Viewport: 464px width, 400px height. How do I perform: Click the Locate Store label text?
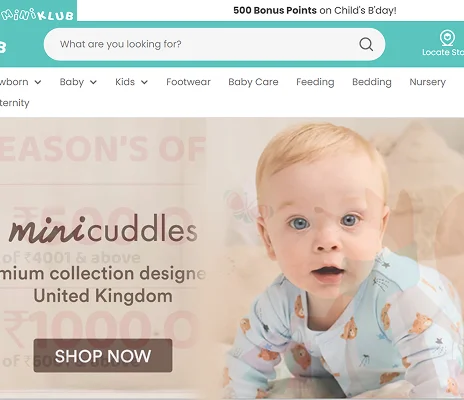[x=443, y=52]
